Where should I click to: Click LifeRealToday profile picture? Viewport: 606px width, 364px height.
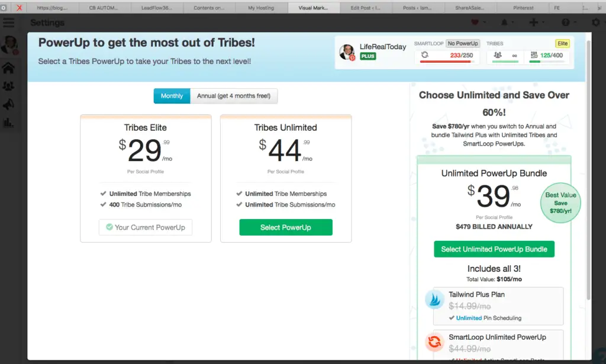point(347,51)
